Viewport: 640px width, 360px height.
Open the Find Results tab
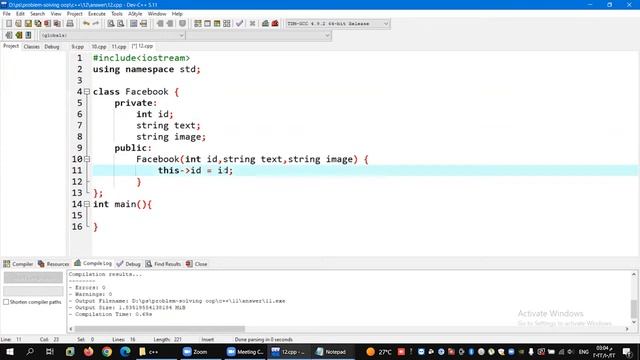(x=163, y=264)
